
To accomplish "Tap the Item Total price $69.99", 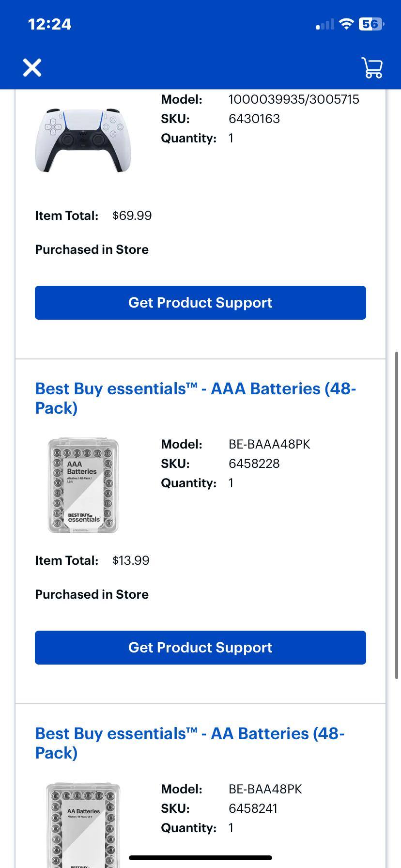I will tap(132, 216).
